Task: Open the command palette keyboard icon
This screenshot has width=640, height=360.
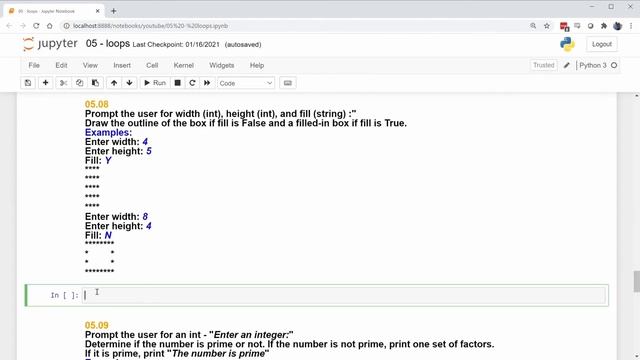Action: coord(288,83)
